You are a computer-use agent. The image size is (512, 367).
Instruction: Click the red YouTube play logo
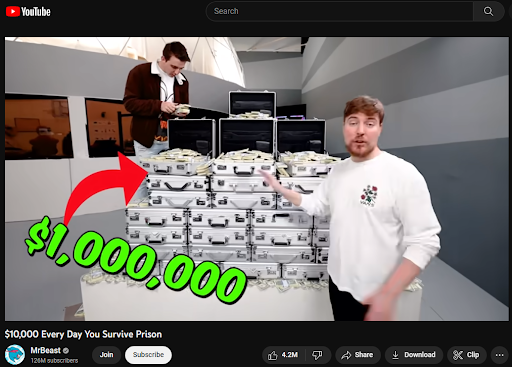pos(13,12)
